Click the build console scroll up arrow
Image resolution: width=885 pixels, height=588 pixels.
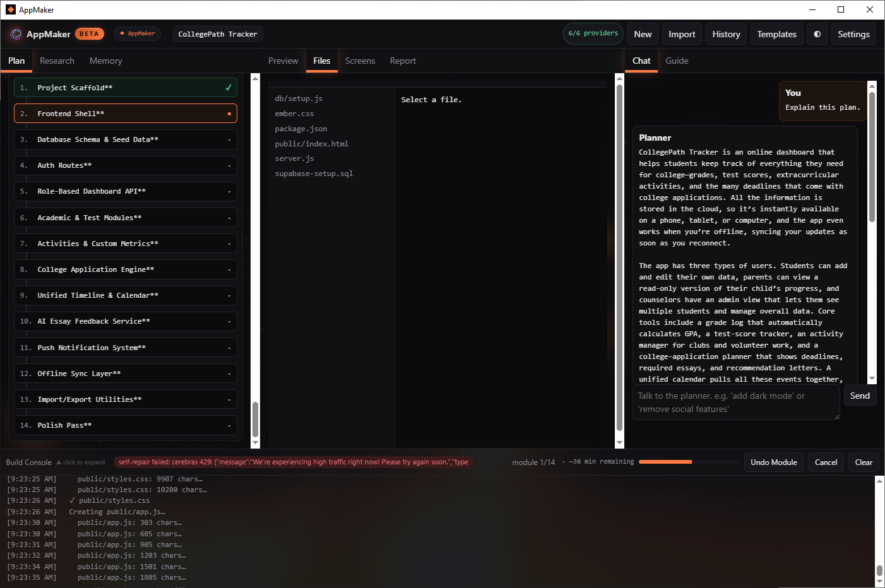click(x=879, y=481)
